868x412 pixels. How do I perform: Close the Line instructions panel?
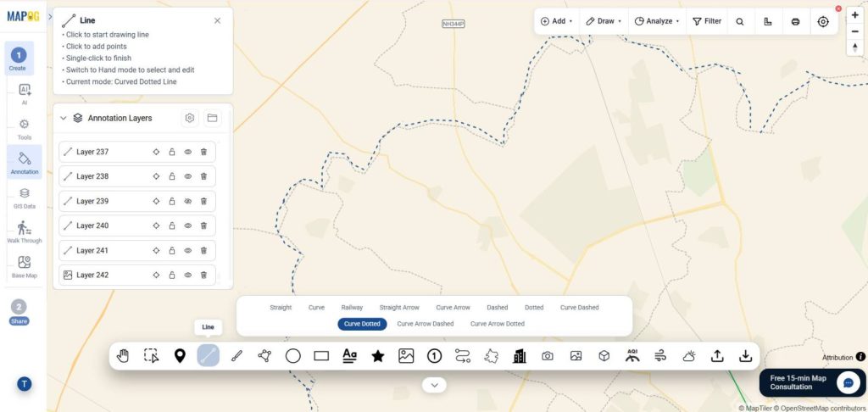[x=217, y=20]
